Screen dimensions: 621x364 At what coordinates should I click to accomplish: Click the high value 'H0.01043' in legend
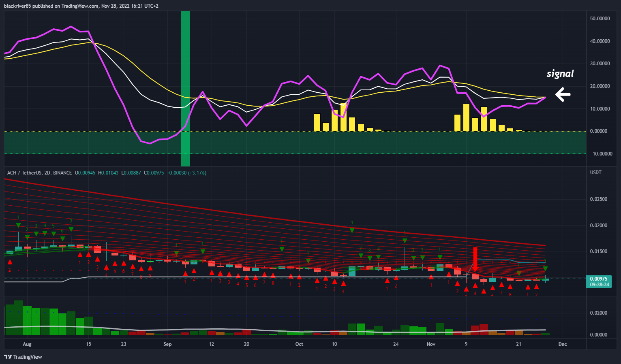[x=108, y=173]
